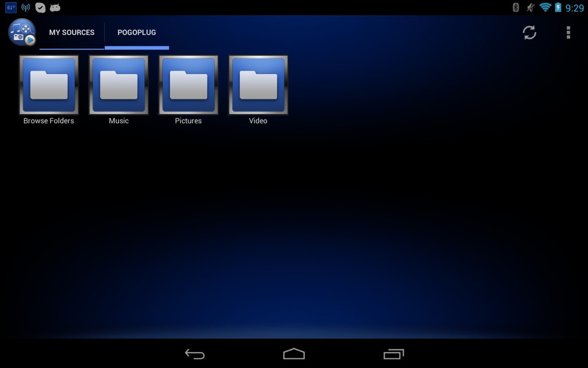
Task: Tap the muted sound status icon
Action: click(x=530, y=7)
